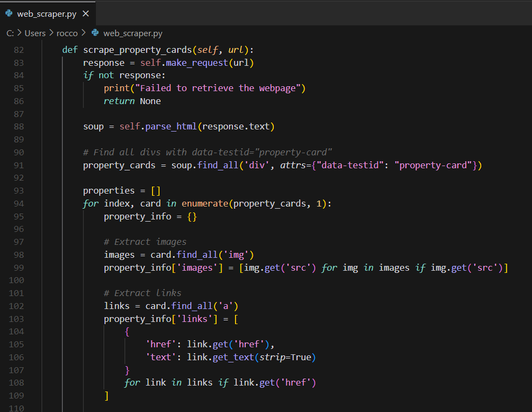
Task: Click the make_request method call
Action: (197, 63)
